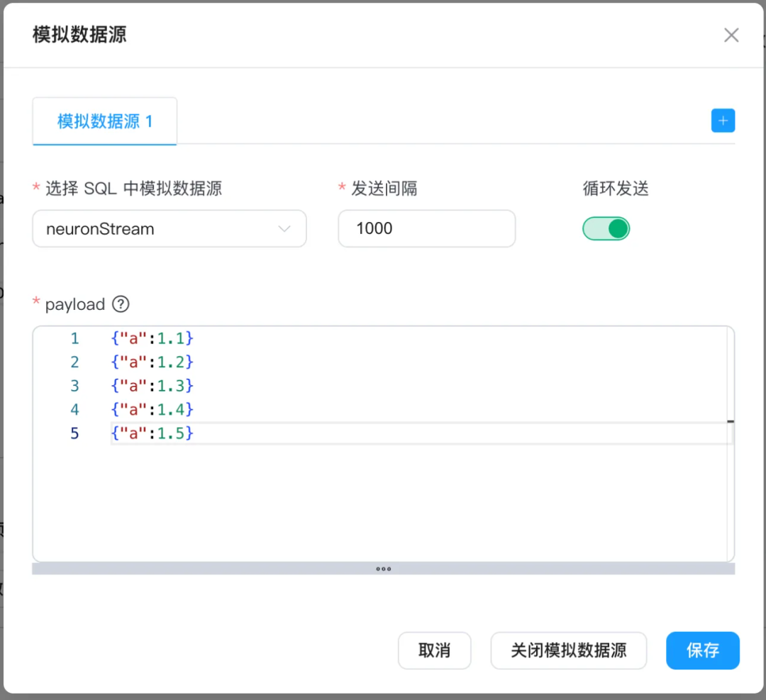Click 关闭模拟数据源 button
The image size is (766, 700).
tap(568, 650)
